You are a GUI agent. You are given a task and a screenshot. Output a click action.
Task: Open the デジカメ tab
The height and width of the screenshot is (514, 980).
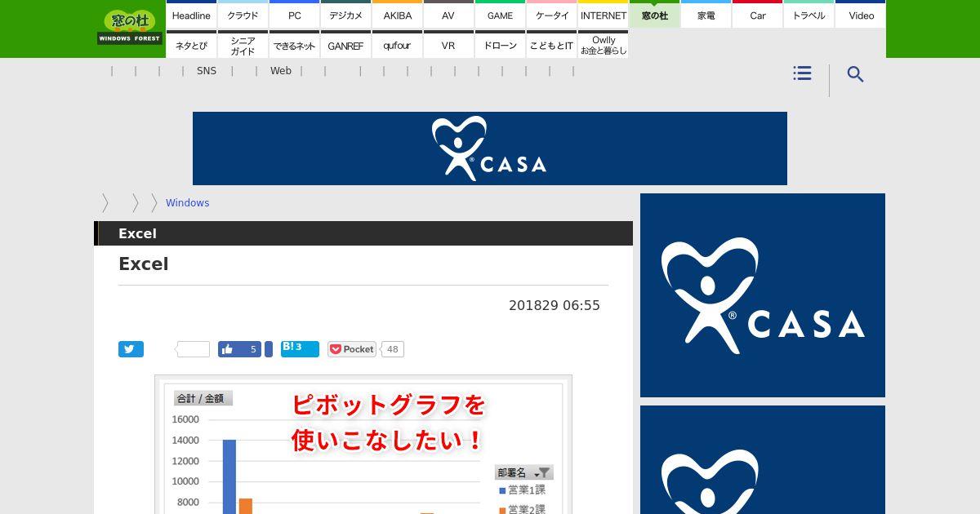click(345, 14)
